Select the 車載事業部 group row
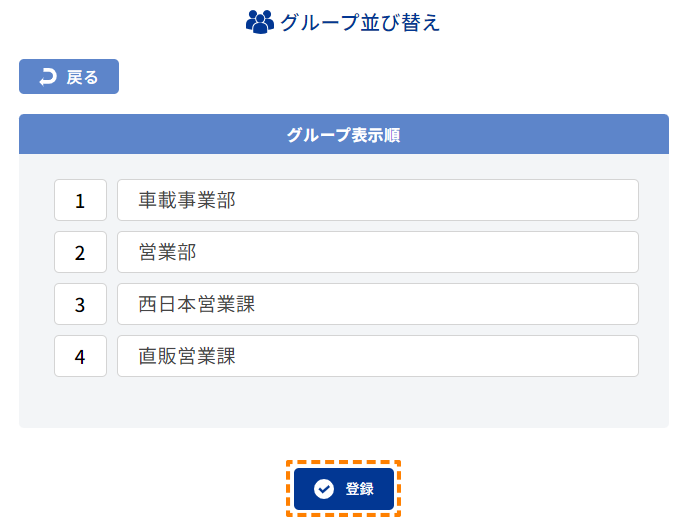The height and width of the screenshot is (525, 686). click(378, 200)
